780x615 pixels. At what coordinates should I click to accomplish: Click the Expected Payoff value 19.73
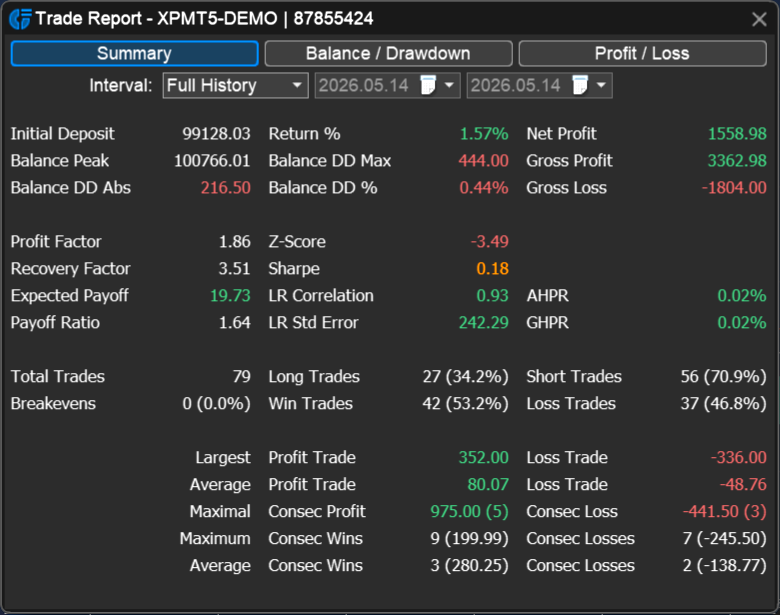(230, 296)
